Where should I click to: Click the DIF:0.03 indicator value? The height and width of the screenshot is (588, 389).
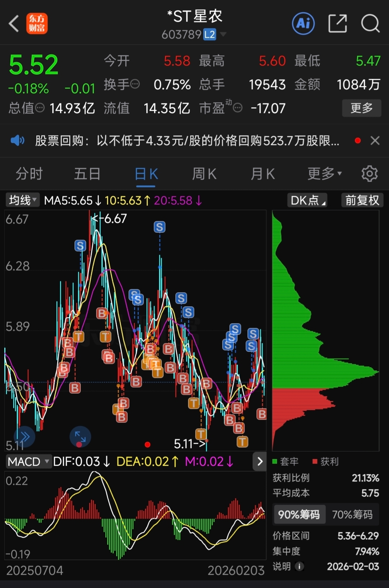[81, 461]
